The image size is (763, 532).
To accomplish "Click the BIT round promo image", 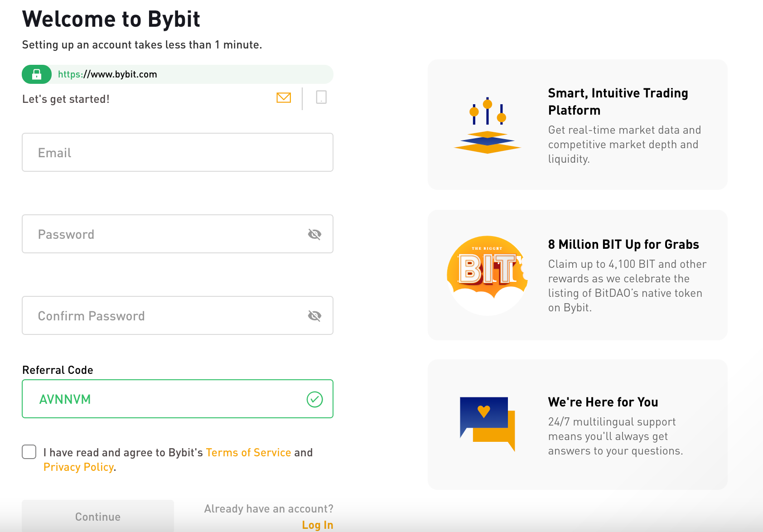I will coord(488,276).
